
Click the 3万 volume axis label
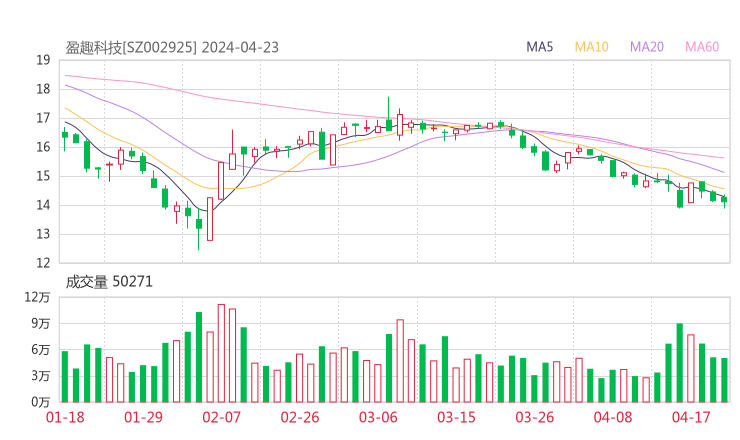pyautogui.click(x=41, y=376)
